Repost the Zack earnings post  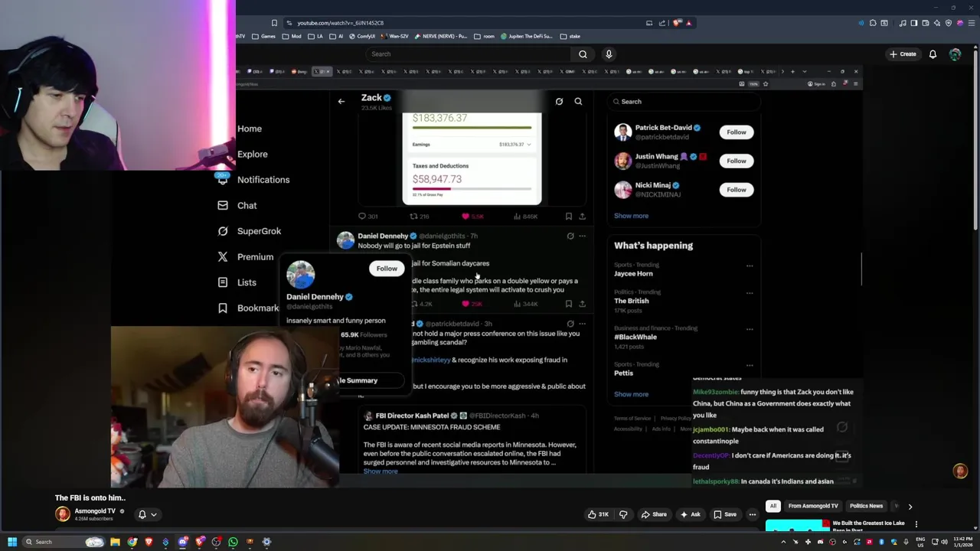point(413,217)
